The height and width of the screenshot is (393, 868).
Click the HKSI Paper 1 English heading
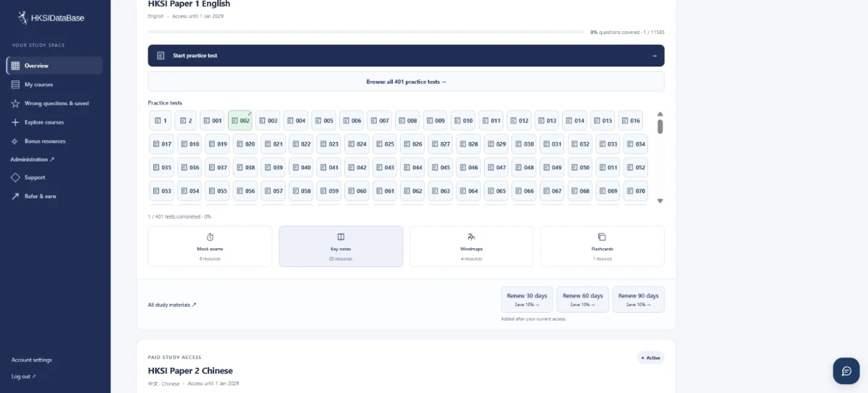coord(189,4)
